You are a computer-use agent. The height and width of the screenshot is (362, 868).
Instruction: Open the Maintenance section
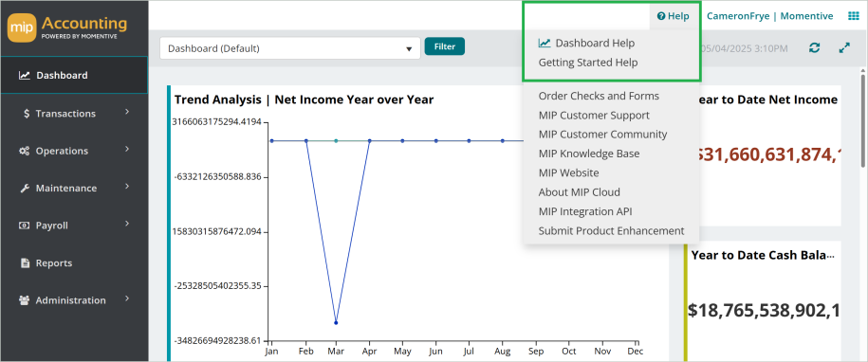[74, 189]
